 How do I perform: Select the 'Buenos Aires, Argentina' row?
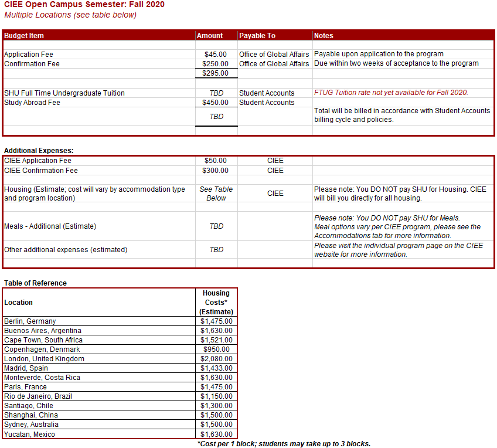click(x=120, y=331)
